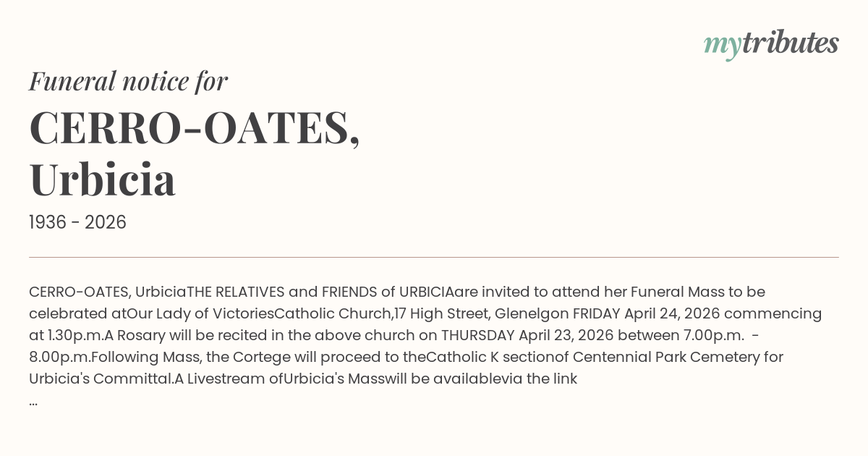Select the CERRO-OATES surname heading
868x456 pixels.
click(x=194, y=128)
